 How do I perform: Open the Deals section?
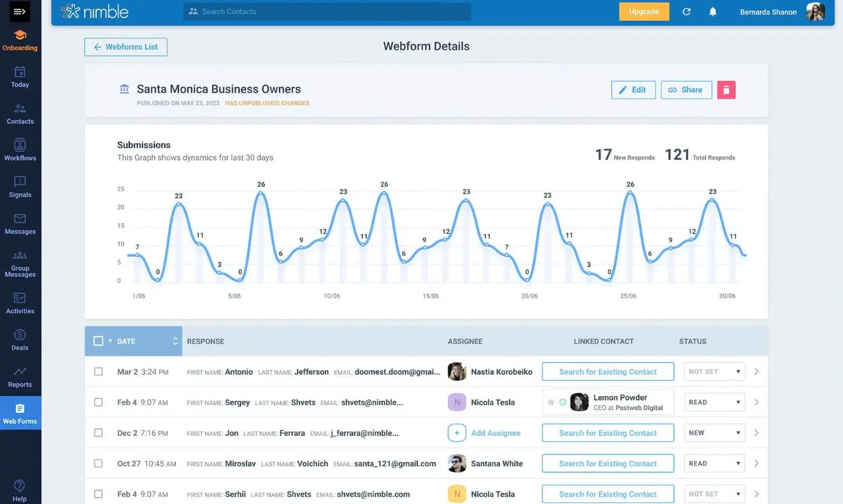pos(20,340)
